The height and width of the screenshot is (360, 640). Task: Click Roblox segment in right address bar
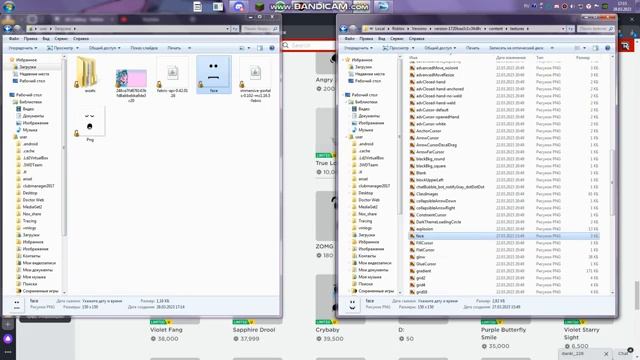click(x=398, y=29)
